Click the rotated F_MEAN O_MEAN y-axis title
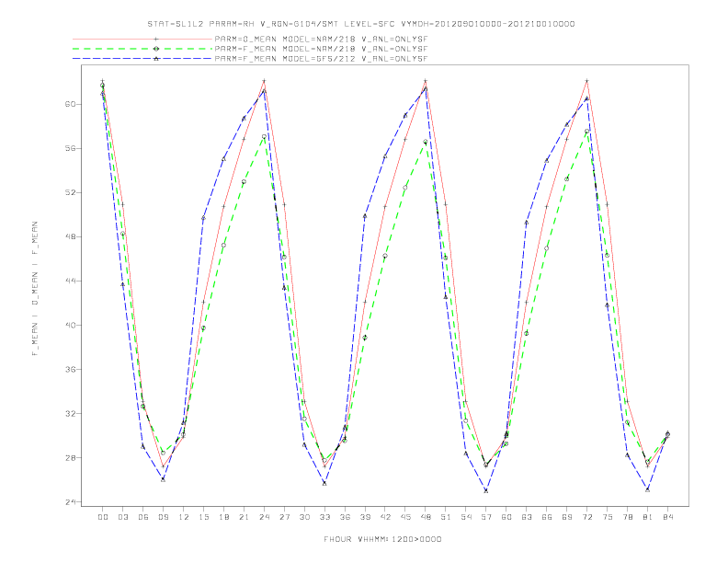 (35, 289)
